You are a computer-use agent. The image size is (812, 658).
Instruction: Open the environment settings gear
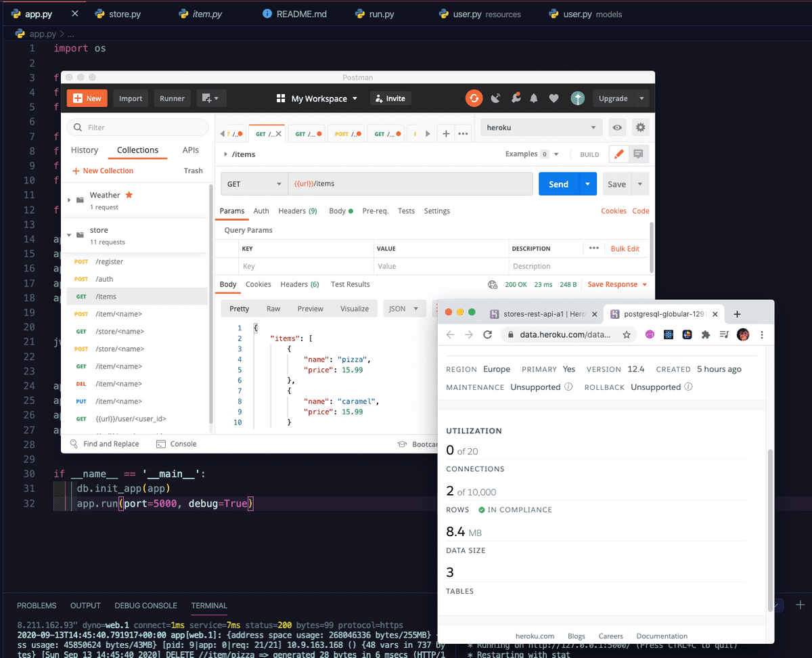point(640,127)
